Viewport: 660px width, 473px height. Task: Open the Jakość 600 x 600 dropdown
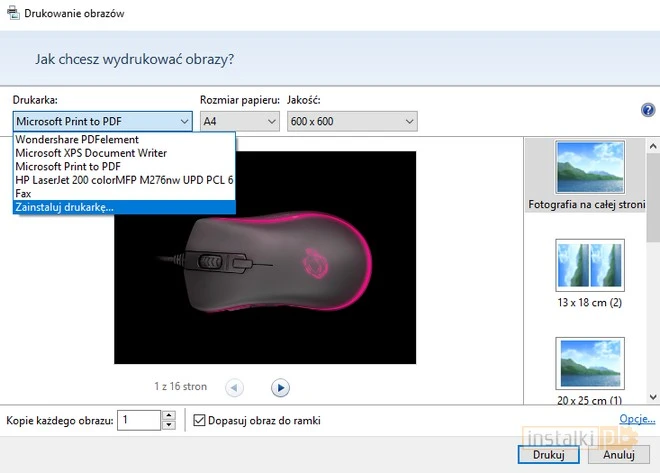[x=351, y=121]
